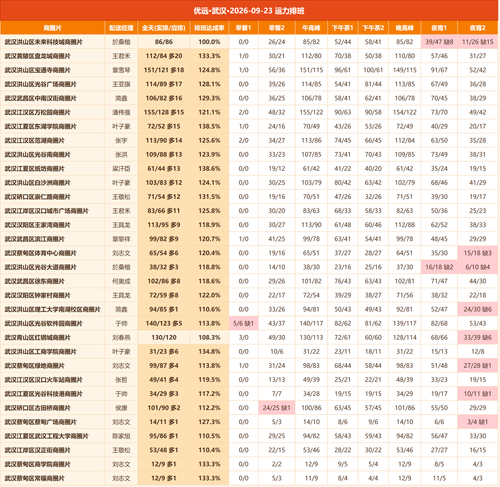Click the pink cell 10/11 缺1
Viewport: 500px width, 487px height.
click(478, 394)
